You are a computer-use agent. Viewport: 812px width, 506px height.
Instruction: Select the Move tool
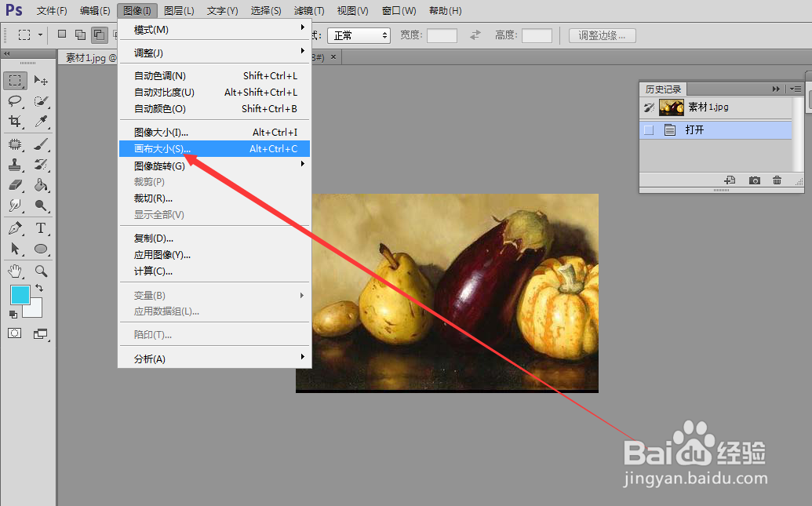point(41,81)
